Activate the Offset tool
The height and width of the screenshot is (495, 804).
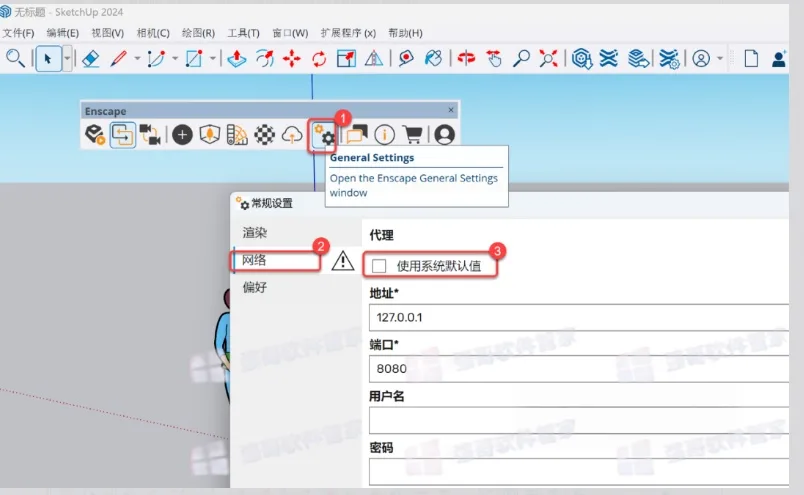pyautogui.click(x=265, y=58)
